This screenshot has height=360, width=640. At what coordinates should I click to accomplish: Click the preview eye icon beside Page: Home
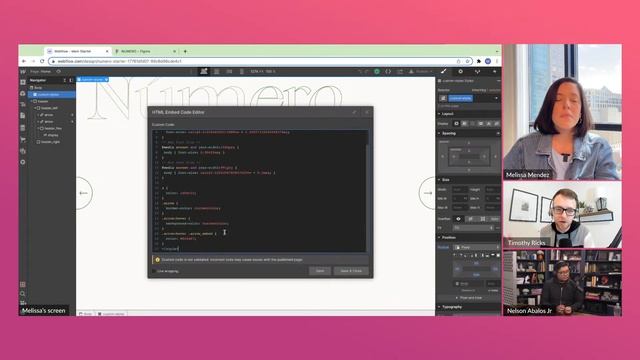pyautogui.click(x=58, y=71)
